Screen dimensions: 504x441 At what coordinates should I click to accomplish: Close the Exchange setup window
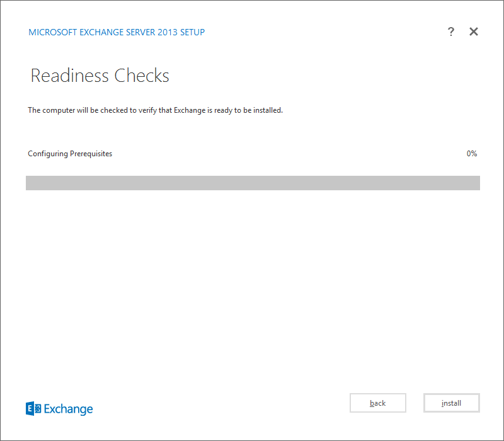474,32
